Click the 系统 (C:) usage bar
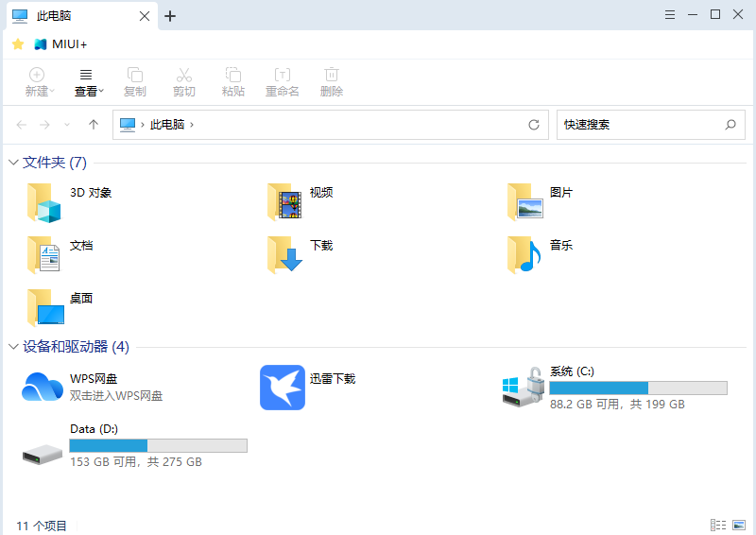Image resolution: width=756 pixels, height=535 pixels. (639, 388)
